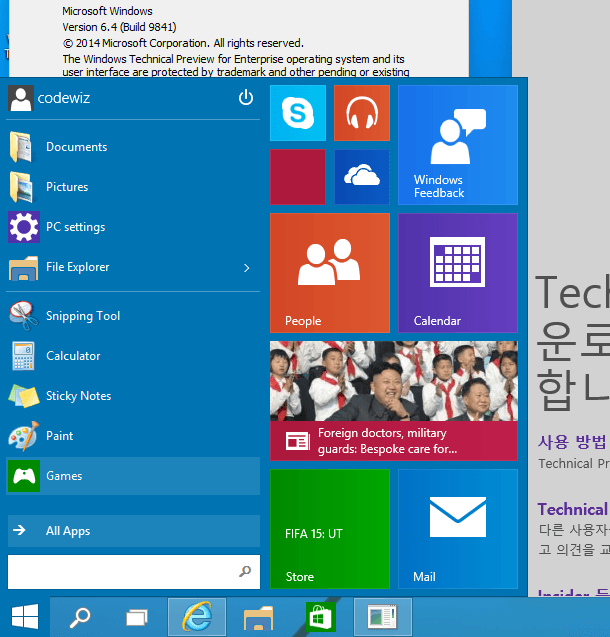
Task: Open the Store tile showing FIFA 15
Action: pyautogui.click(x=329, y=528)
